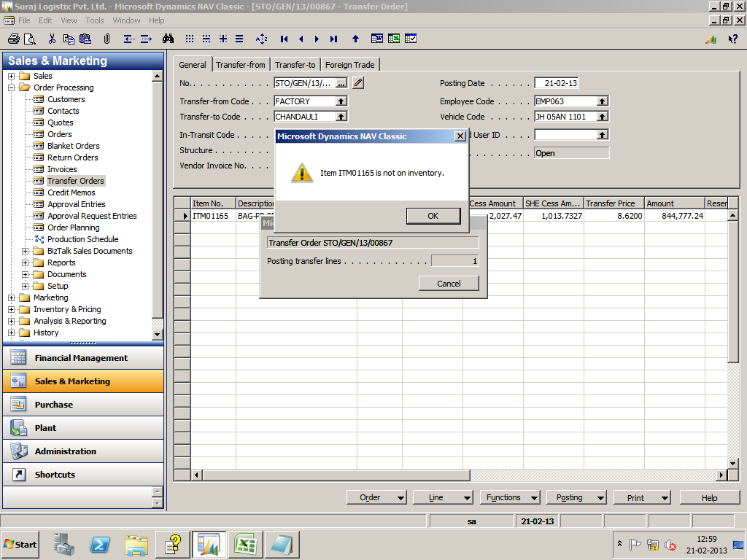Click Show All toolbar icon
Viewport: 747px width, 560px height.
point(239,39)
